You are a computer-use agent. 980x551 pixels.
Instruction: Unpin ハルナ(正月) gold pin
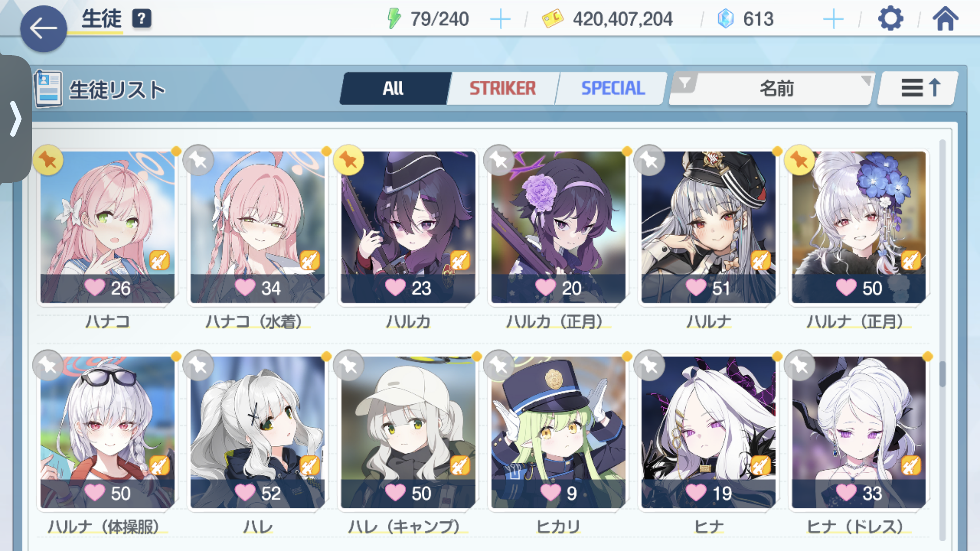click(800, 160)
